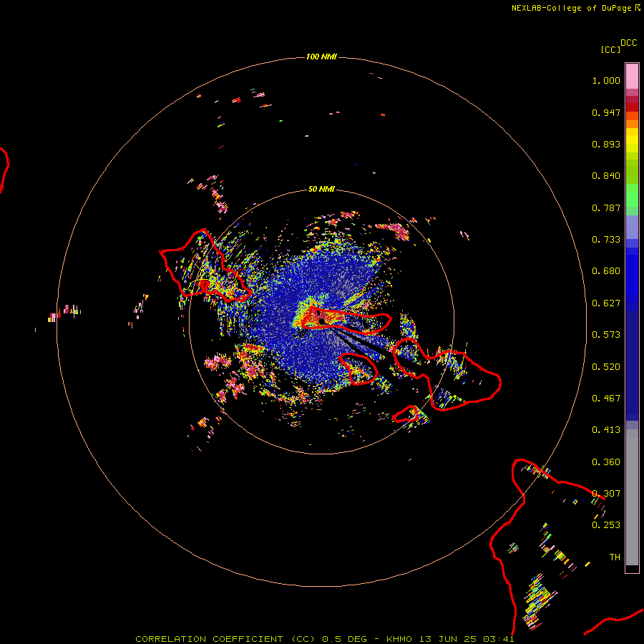Click the 0.627 legend value
This screenshot has height=644, width=644.
click(x=606, y=303)
